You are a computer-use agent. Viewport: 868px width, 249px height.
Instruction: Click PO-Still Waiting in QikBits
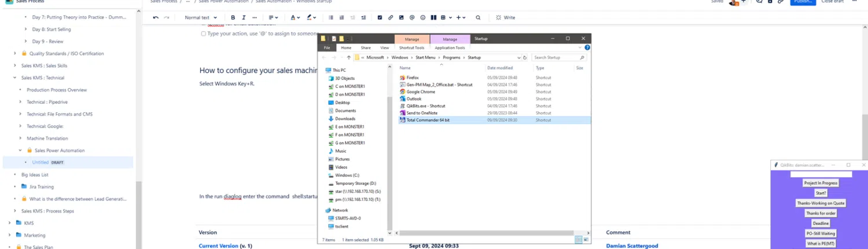point(821,233)
